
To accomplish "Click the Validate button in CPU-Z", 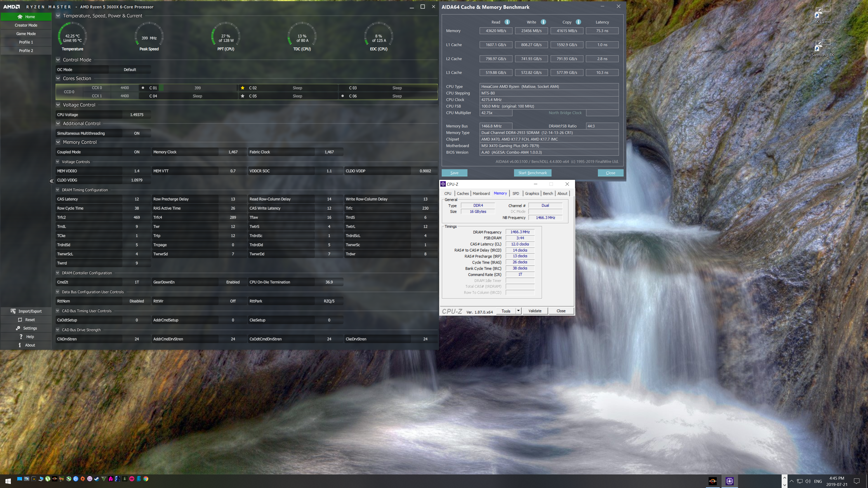I will (x=535, y=311).
